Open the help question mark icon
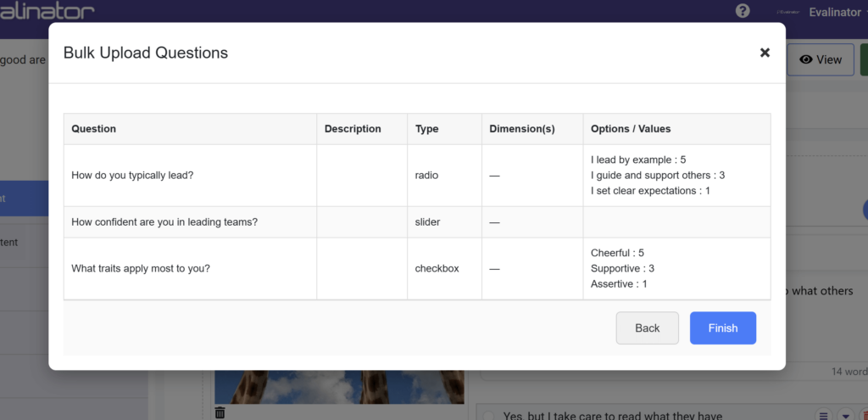This screenshot has width=868, height=420. tap(743, 11)
